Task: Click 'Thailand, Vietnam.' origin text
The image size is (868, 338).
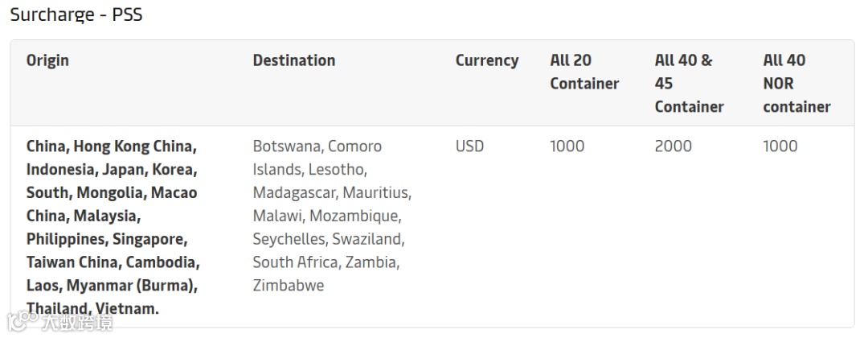Action: (92, 308)
